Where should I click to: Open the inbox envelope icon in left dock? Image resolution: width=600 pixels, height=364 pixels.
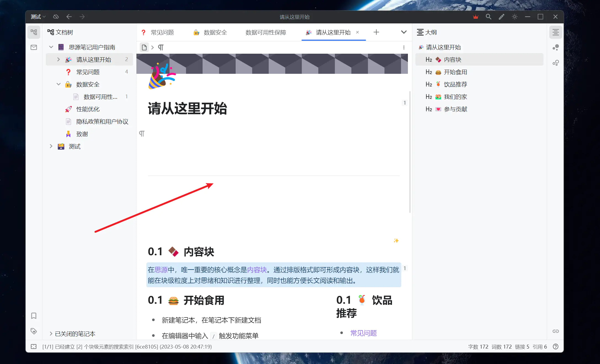pos(34,47)
